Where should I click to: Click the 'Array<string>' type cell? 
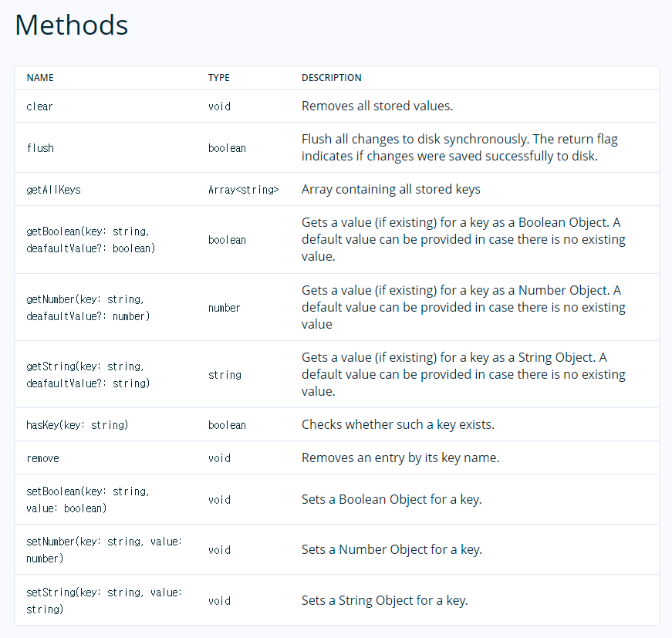click(x=244, y=189)
